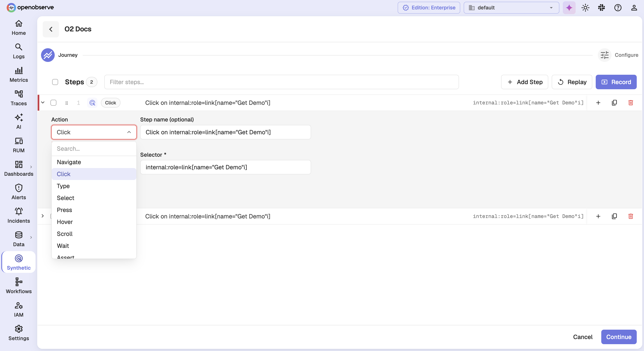Delete step 1 with the trash icon
Viewport: 644px width, 351px height.
coord(631,103)
